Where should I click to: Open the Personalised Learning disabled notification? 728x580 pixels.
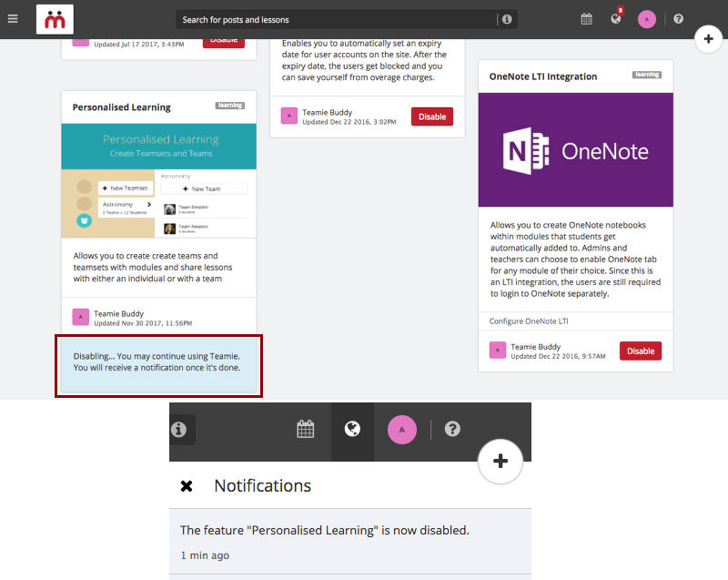click(x=350, y=542)
